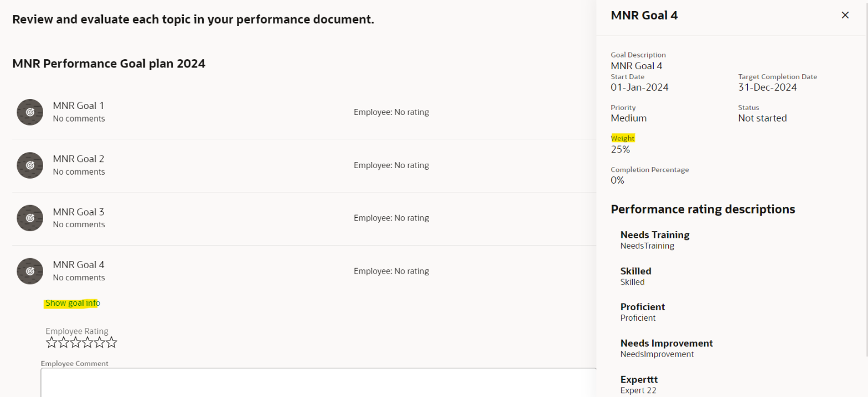Click 'No comments' under MNR Goal 1
The height and width of the screenshot is (397, 868).
(79, 118)
